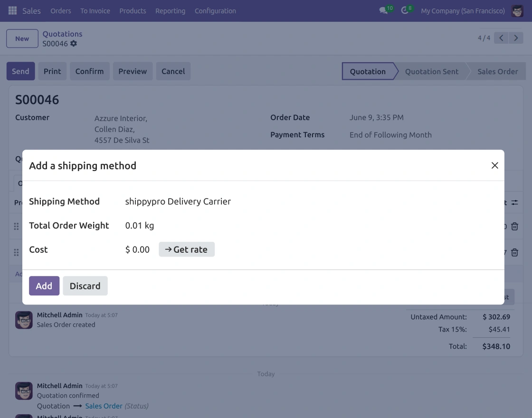Click the Total Order Weight 0.01 kg value
This screenshot has height=418, width=532.
point(140,226)
